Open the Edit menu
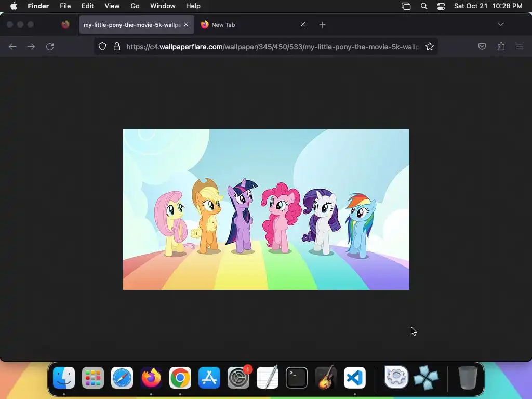This screenshot has width=532, height=399. (87, 6)
